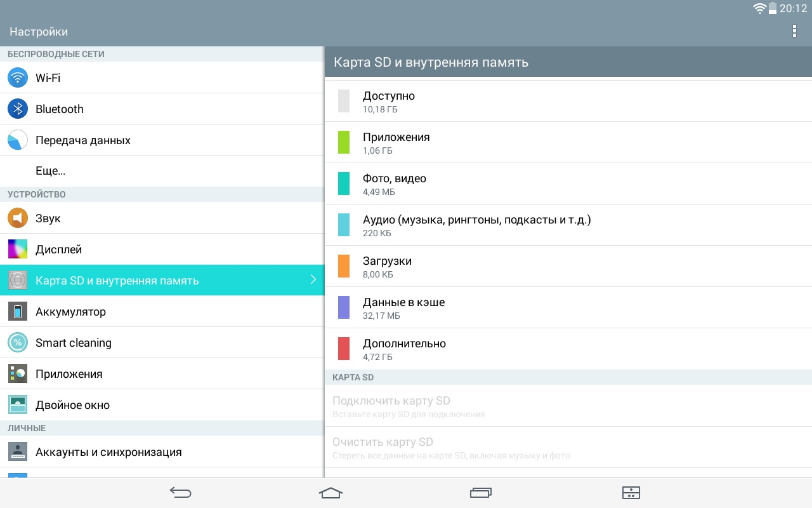Tap the orange Sound speaker icon
The image size is (812, 508).
pyautogui.click(x=18, y=218)
